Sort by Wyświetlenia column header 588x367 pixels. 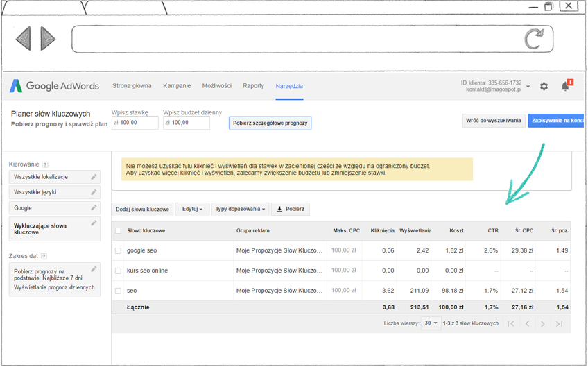coord(415,231)
